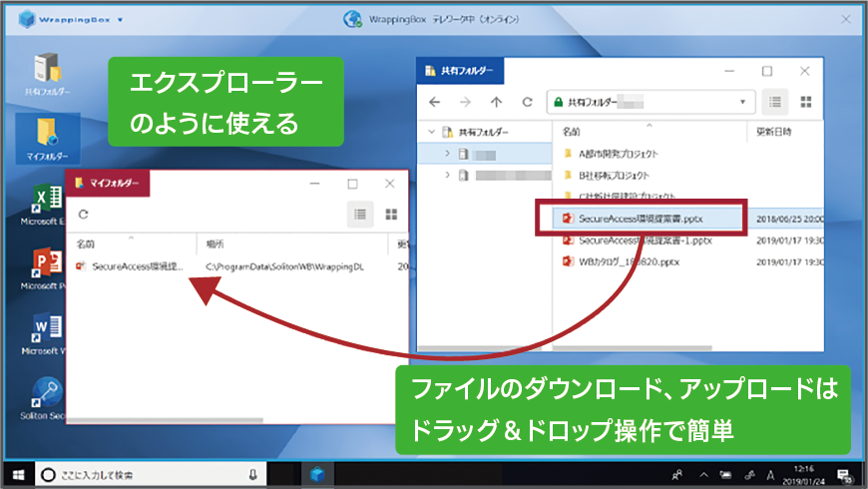
Task: Launch the Microsoft PowerPoint desktop shortcut
Action: (x=44, y=269)
